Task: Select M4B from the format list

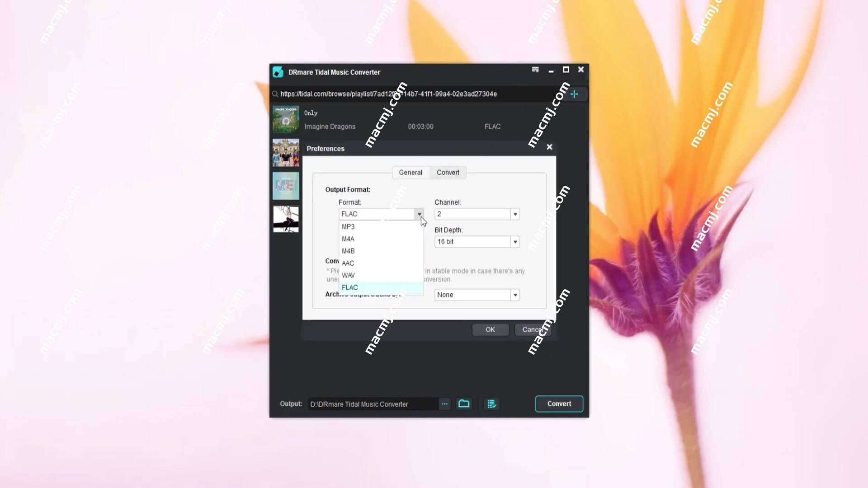Action: click(x=381, y=251)
